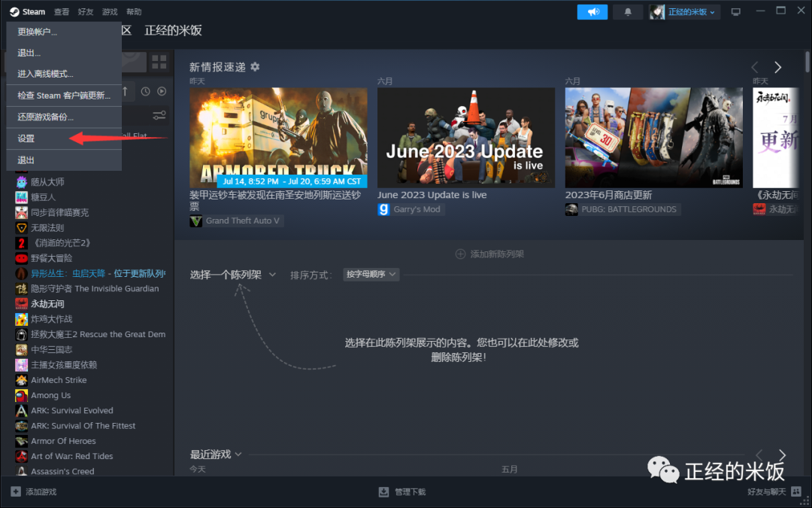Select ARK: Survival Evolved in the library

(x=72, y=411)
